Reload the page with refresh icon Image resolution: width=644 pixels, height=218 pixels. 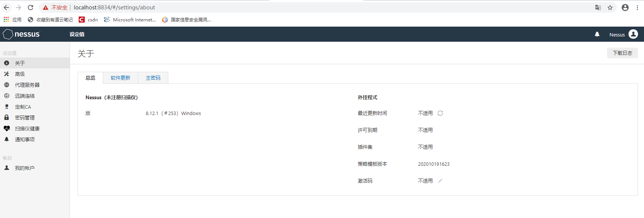[x=31, y=8]
